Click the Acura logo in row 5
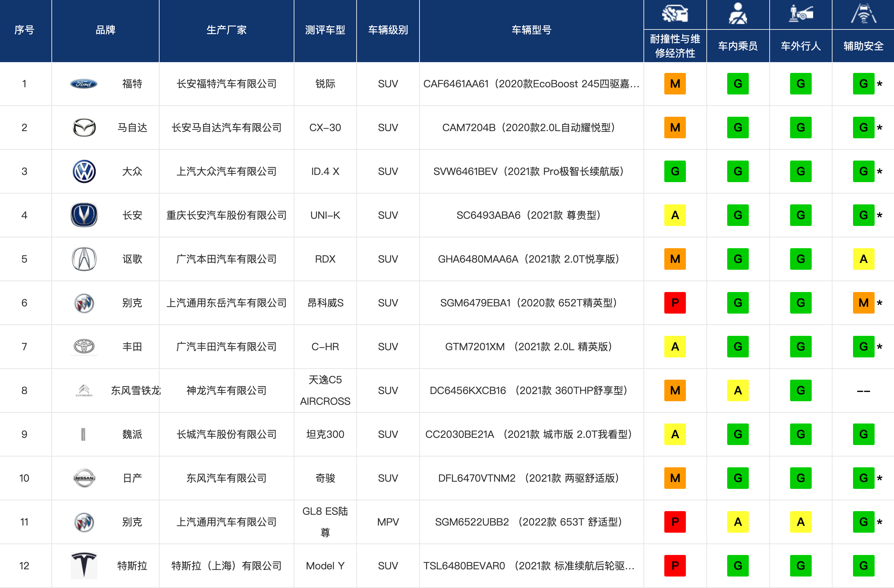This screenshot has height=588, width=894. (x=84, y=259)
